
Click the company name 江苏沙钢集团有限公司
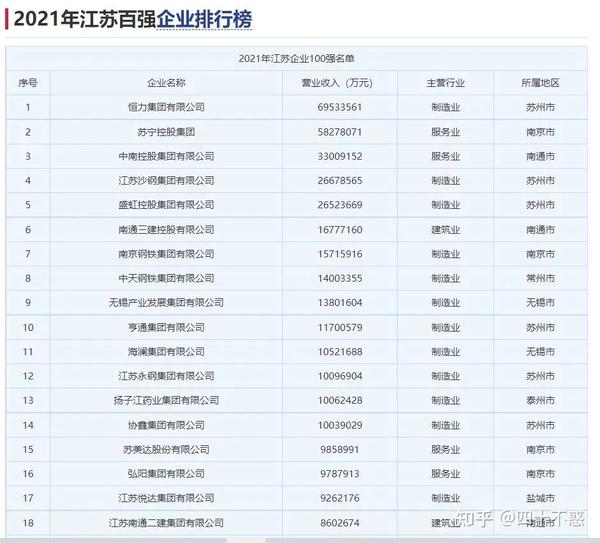click(x=166, y=180)
